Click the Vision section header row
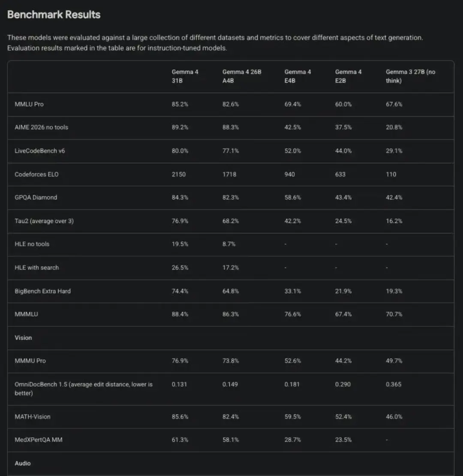Image resolution: width=463 pixels, height=476 pixels. pos(23,338)
